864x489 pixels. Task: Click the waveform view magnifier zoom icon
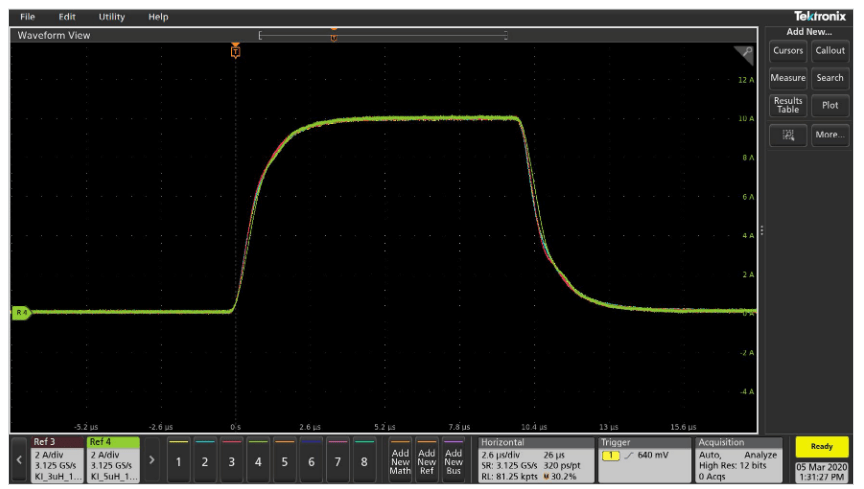pyautogui.click(x=746, y=53)
